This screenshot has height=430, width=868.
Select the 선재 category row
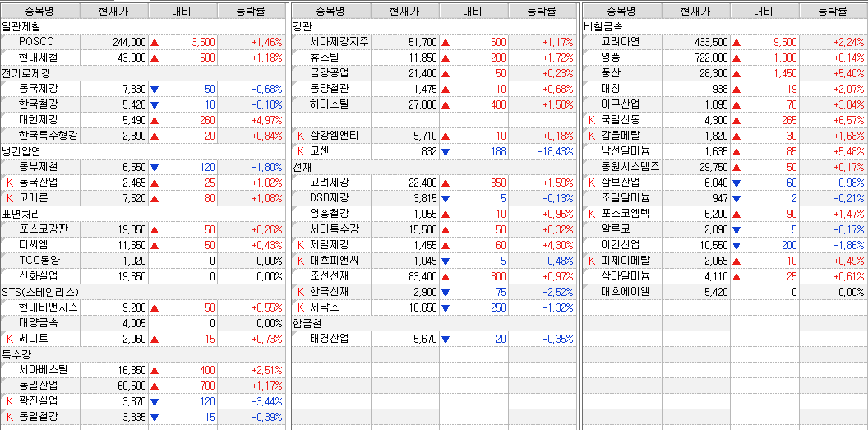coord(302,167)
